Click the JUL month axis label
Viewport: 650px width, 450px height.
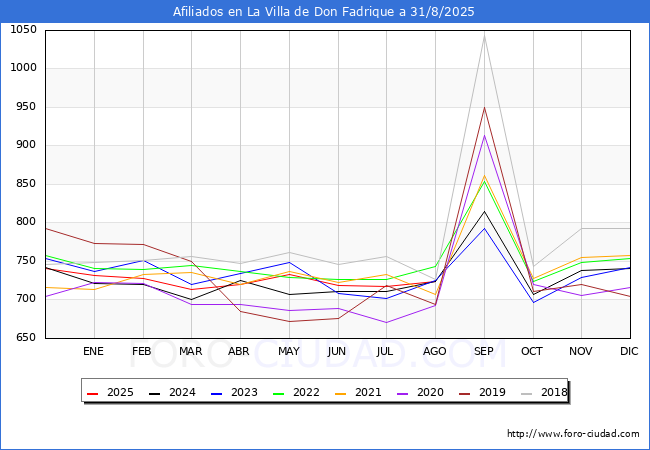[x=385, y=351]
